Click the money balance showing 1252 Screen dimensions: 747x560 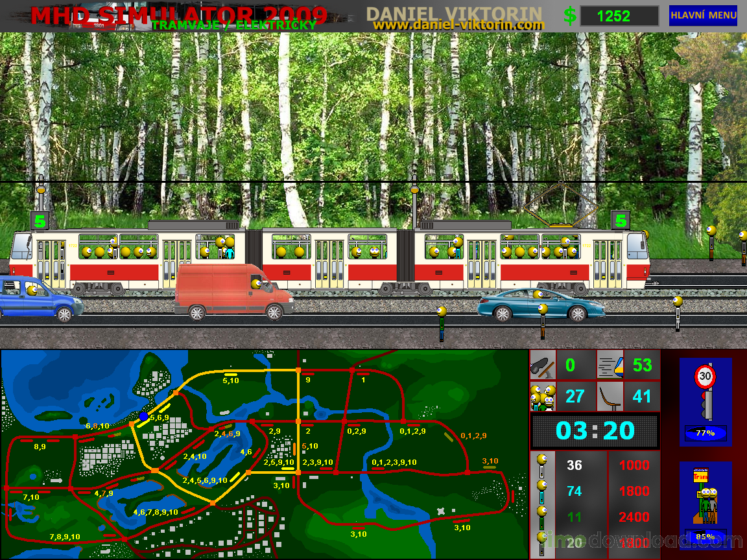pyautogui.click(x=619, y=16)
